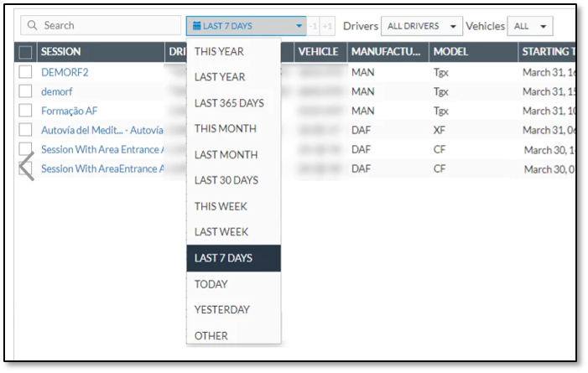The height and width of the screenshot is (373, 588).
Task: Collapse the LAST 7 DAYS date dropdown
Action: [246, 25]
